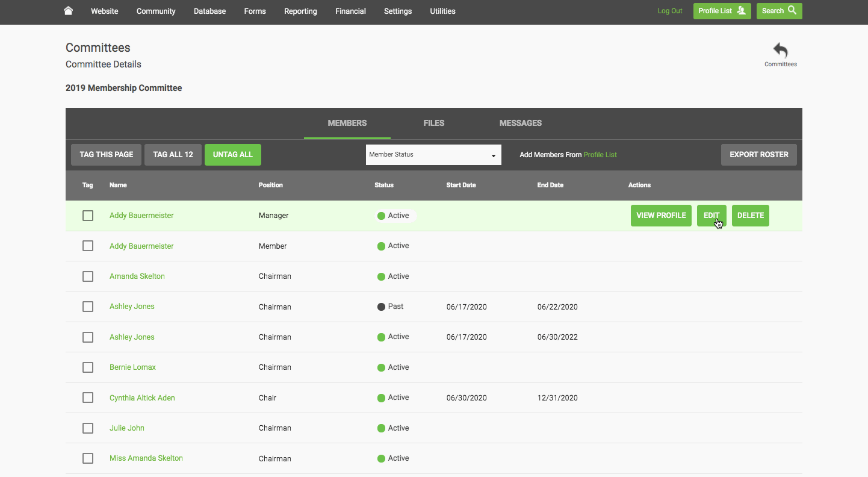Image resolution: width=868 pixels, height=477 pixels.
Task: Click the Past status in Ashley Jones row
Action: click(391, 307)
